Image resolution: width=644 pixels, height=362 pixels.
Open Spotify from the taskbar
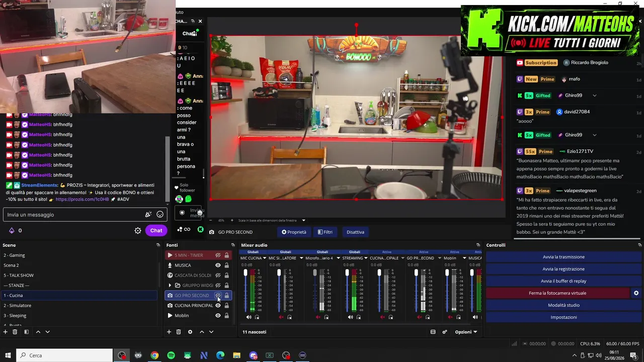coord(171,355)
